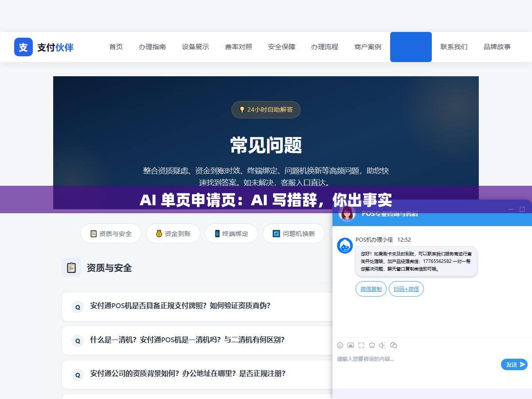This screenshot has height=399, width=532.
Task: Toggle the chat sound speaker icon
Action: (382, 345)
